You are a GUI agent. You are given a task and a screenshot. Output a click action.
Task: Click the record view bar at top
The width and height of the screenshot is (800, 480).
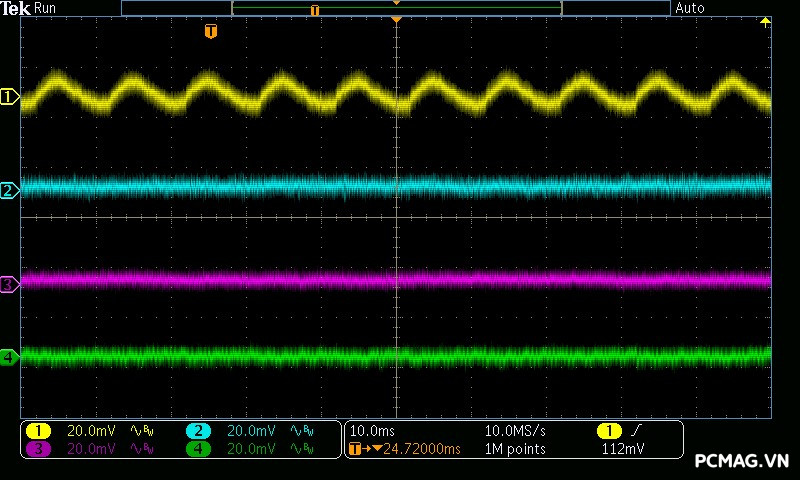[395, 8]
